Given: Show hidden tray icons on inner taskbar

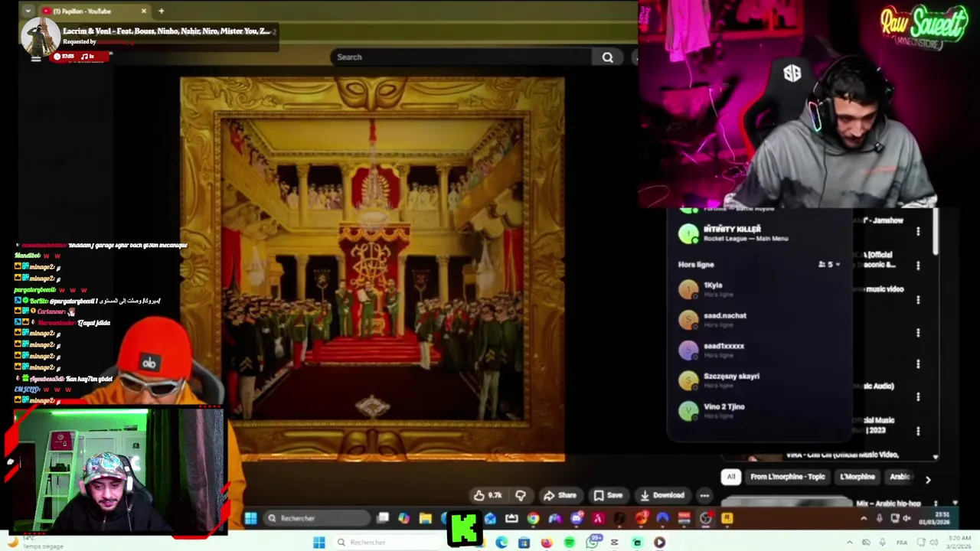Looking at the screenshot, I should coord(864,518).
